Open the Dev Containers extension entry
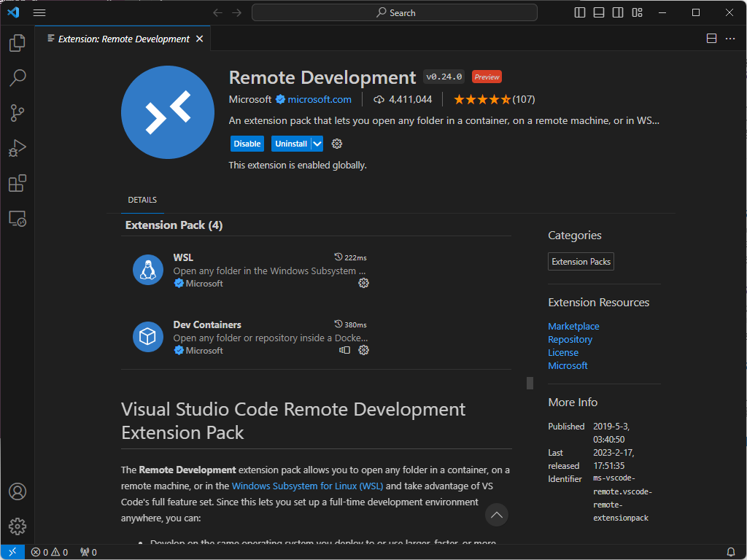 (x=250, y=337)
